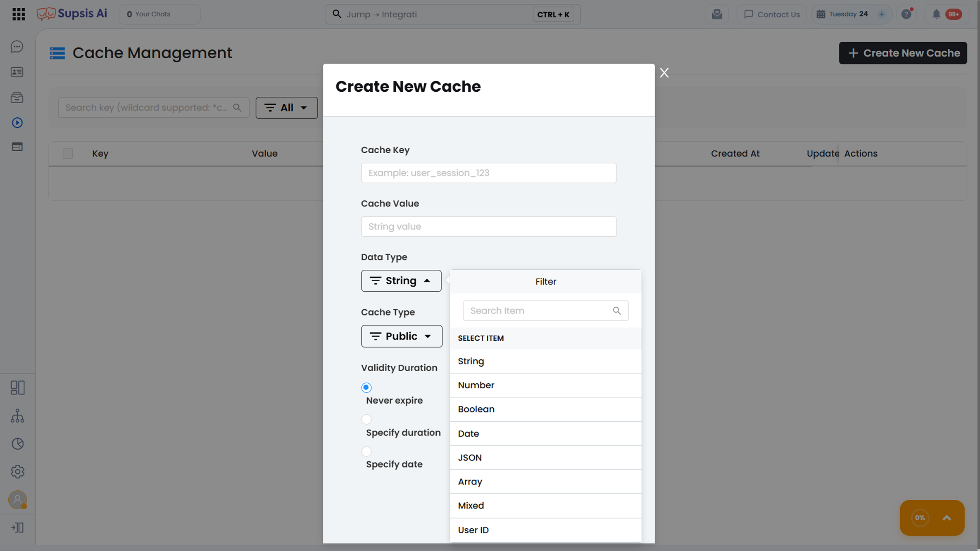
Task: Open the inbox tray sidebar icon
Action: (17, 97)
